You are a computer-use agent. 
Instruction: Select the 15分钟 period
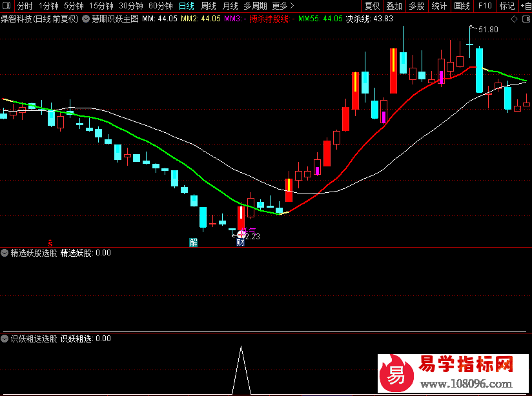101,6
